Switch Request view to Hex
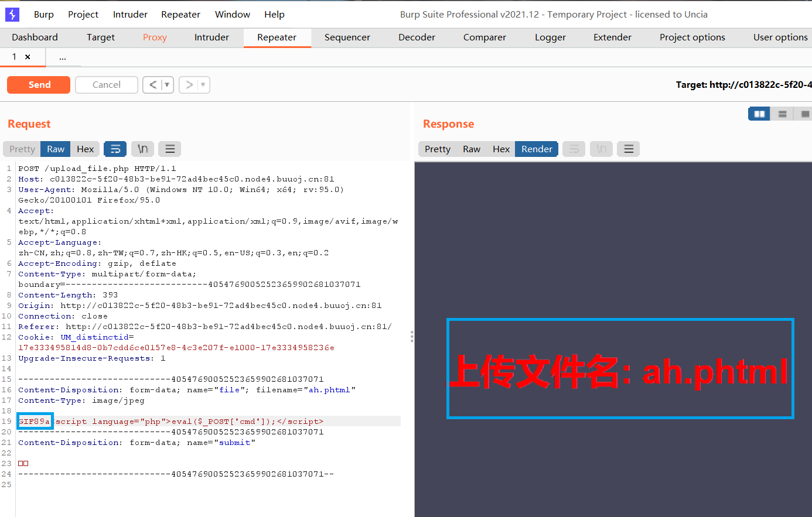Screen dimensions: 812x517 click(85, 149)
